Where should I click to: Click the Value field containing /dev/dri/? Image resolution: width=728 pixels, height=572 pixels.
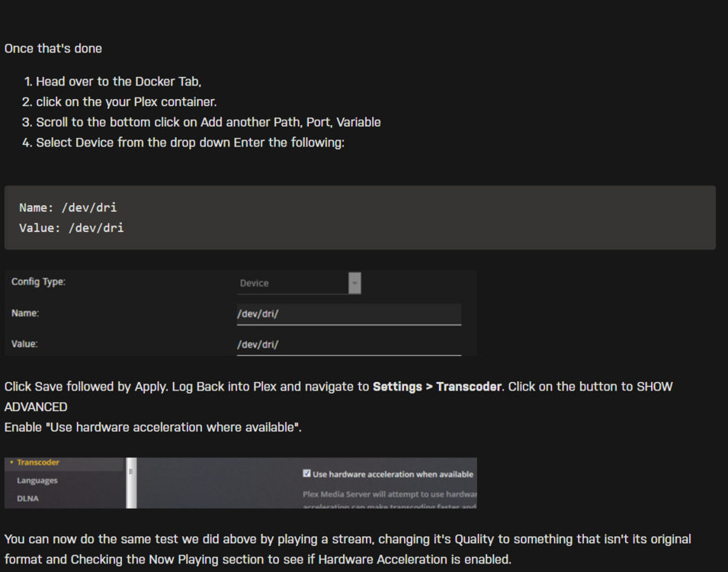tap(349, 345)
